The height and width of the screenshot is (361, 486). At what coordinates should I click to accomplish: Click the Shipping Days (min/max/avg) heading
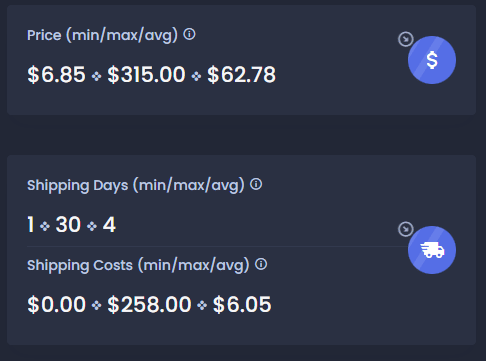[136, 185]
